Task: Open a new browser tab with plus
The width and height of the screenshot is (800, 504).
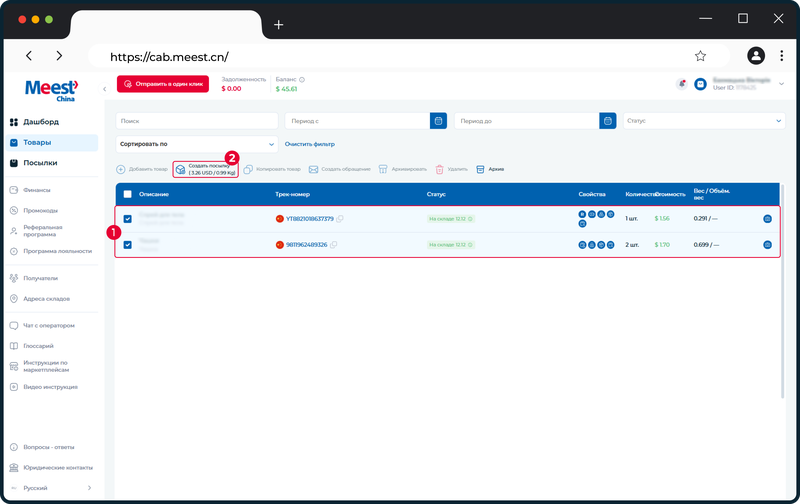Action: (279, 24)
